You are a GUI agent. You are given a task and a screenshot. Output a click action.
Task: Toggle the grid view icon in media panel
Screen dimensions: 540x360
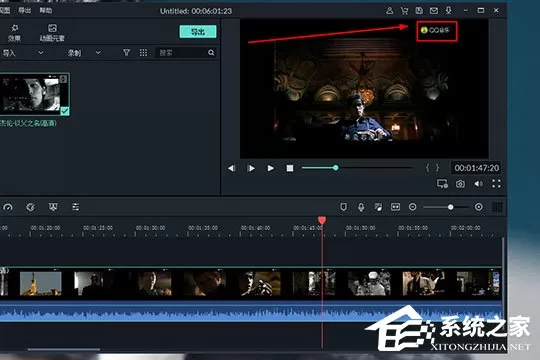pyautogui.click(x=143, y=52)
